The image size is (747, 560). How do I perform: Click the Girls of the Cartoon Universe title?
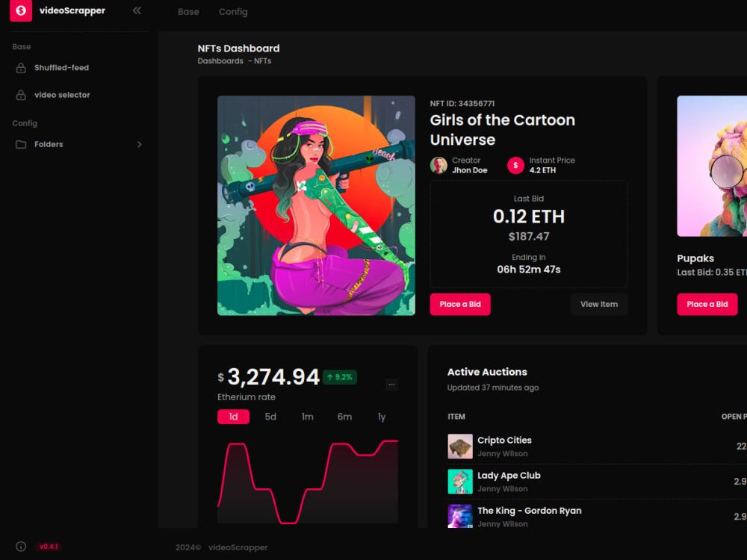click(502, 130)
